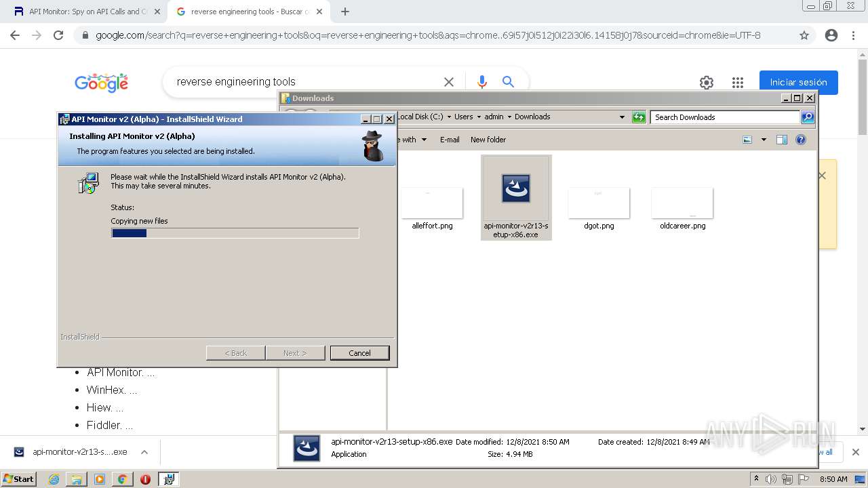The height and width of the screenshot is (488, 868).
Task: Click Google search box text
Action: (x=236, y=81)
